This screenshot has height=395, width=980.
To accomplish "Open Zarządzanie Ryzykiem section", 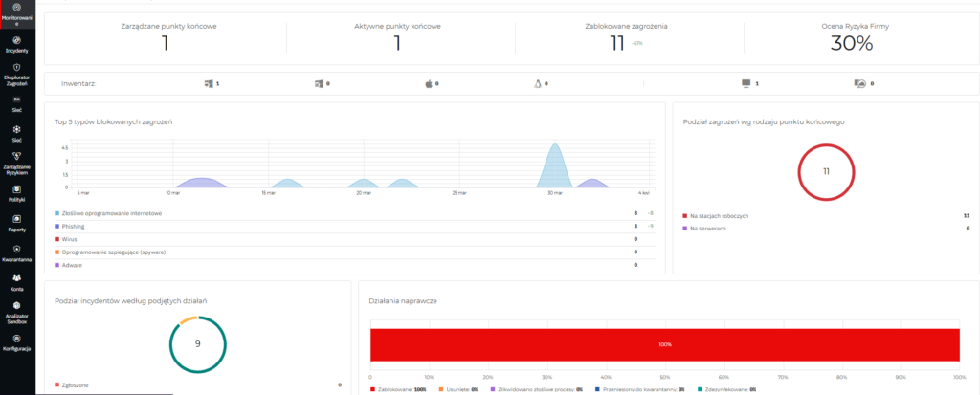I will [16, 162].
